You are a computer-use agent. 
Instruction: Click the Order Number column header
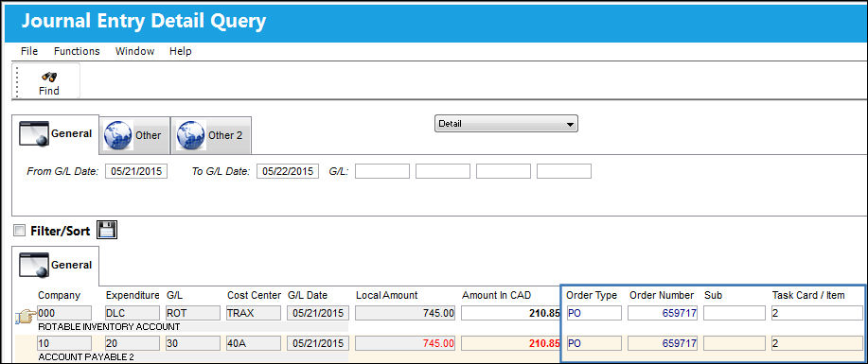coord(662,295)
